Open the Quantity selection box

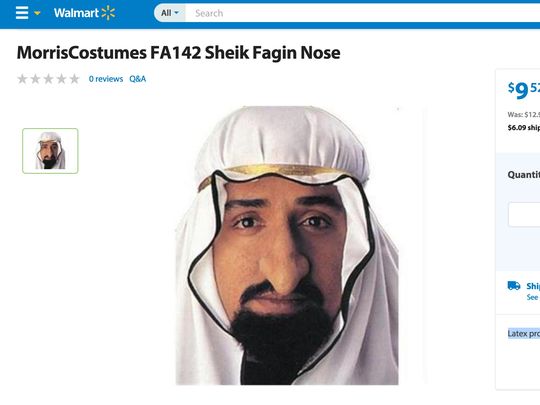(524, 214)
